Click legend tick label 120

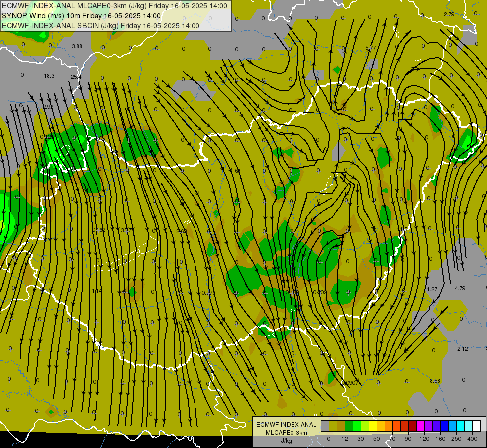(x=425, y=439)
